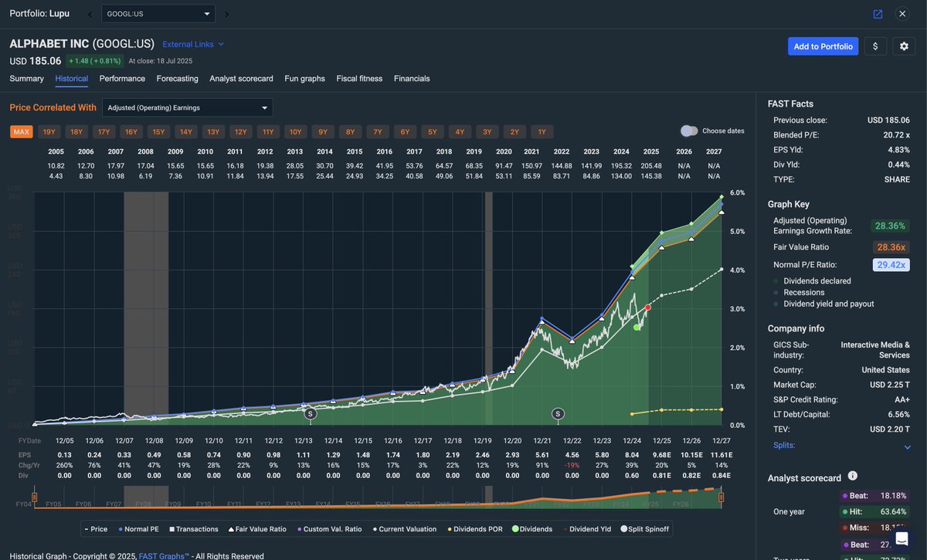Click the 29.42x Normal P/E box
927x560 pixels.
[x=890, y=265]
